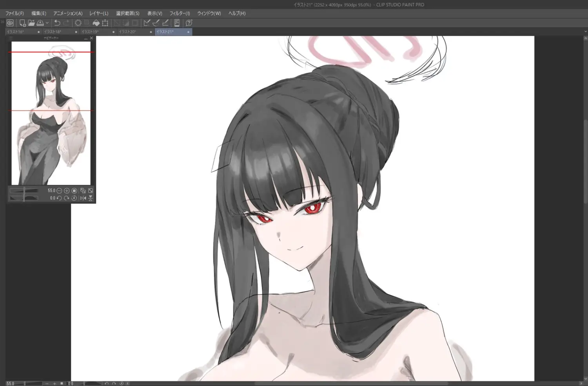Open the フィルター(I) menu
The height and width of the screenshot is (386, 588).
click(x=180, y=13)
